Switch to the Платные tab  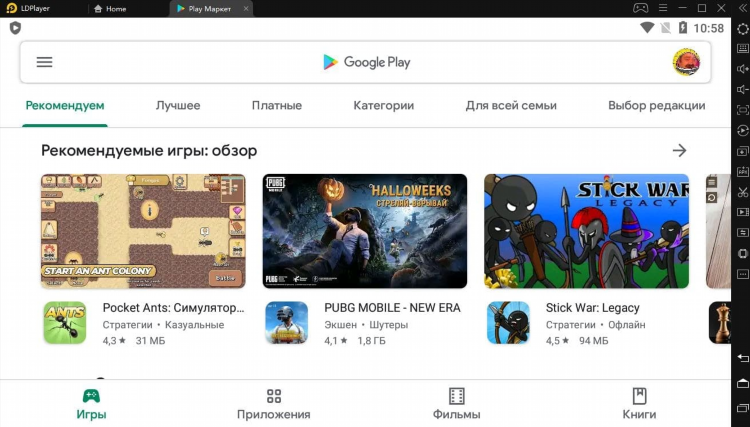pos(277,106)
